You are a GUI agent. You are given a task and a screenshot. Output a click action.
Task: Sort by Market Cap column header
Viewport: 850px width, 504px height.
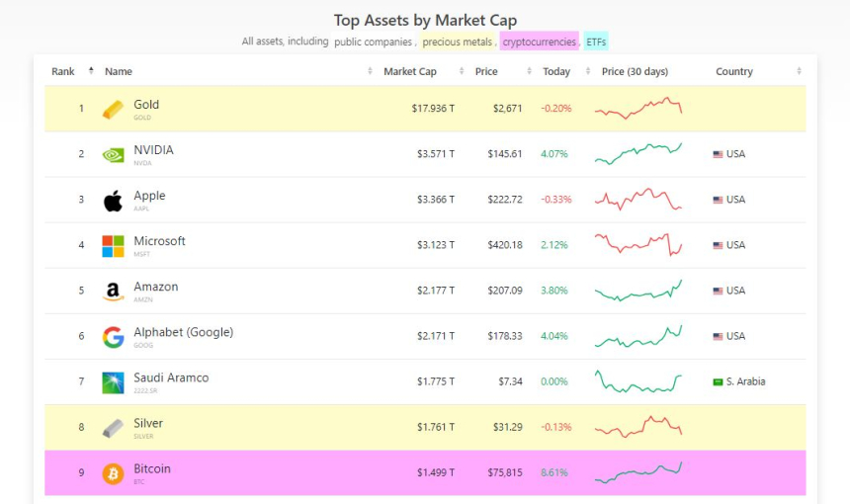pos(409,71)
